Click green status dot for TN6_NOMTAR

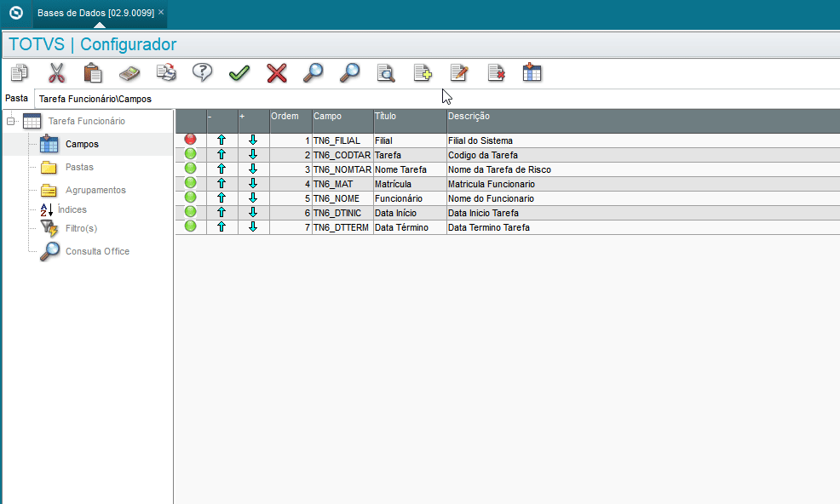pos(190,169)
